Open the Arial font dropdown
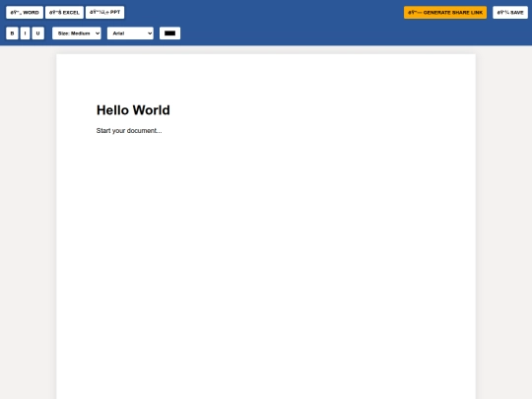Screen dimensions: 532x399 click(x=130, y=33)
